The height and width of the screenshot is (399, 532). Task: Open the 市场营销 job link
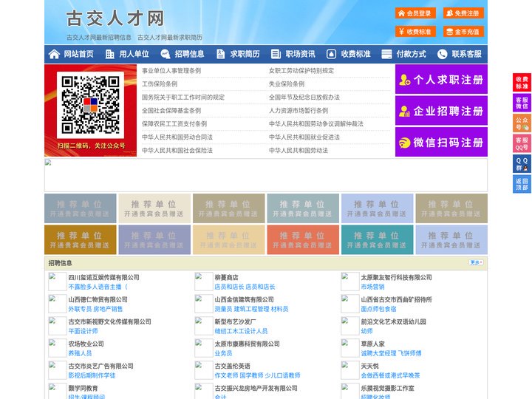[x=372, y=287]
